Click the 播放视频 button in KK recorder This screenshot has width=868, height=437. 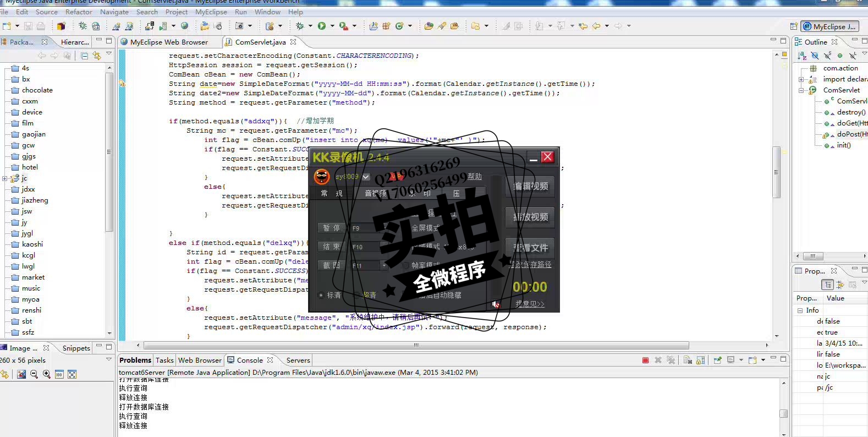pyautogui.click(x=530, y=217)
